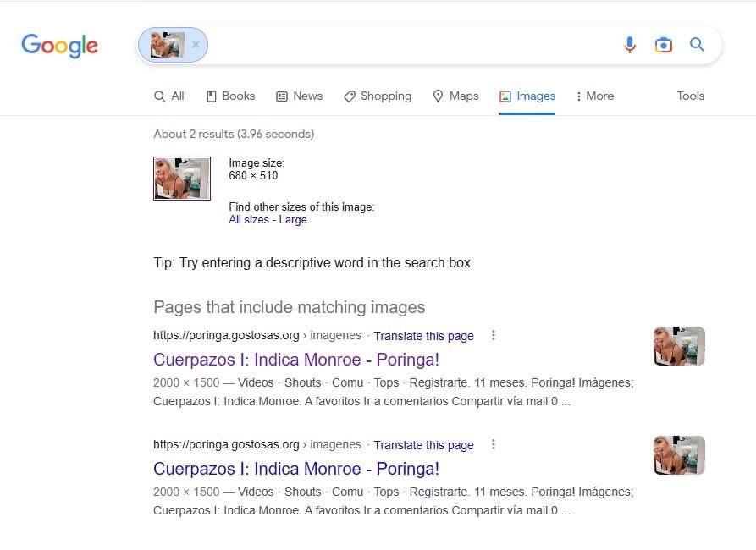756x550 pixels.
Task: Click the Large size link
Action: (293, 220)
